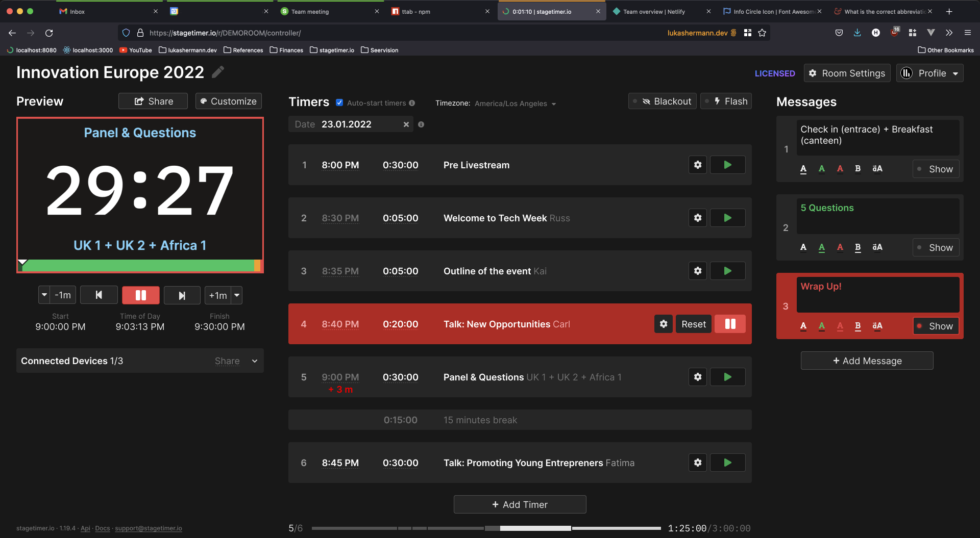Pause the running Talk: New Opportunities timer
Viewport: 980px width, 538px height.
[x=729, y=324]
